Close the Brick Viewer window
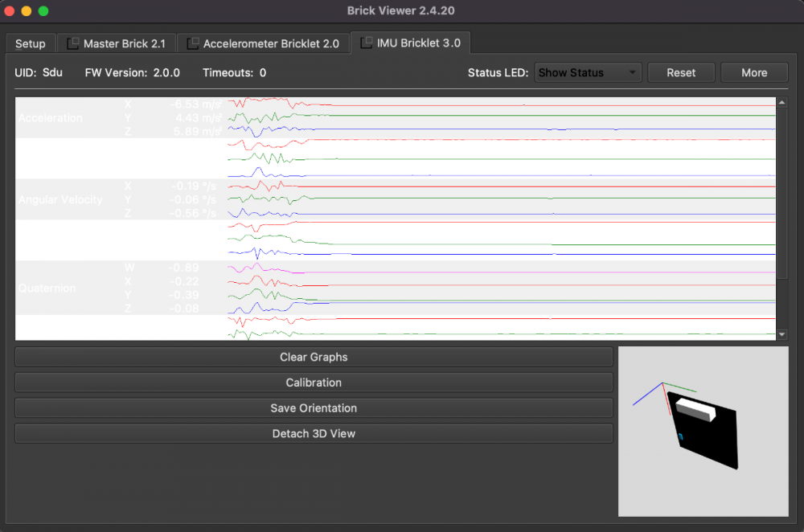Image resolution: width=804 pixels, height=532 pixels. click(10, 11)
